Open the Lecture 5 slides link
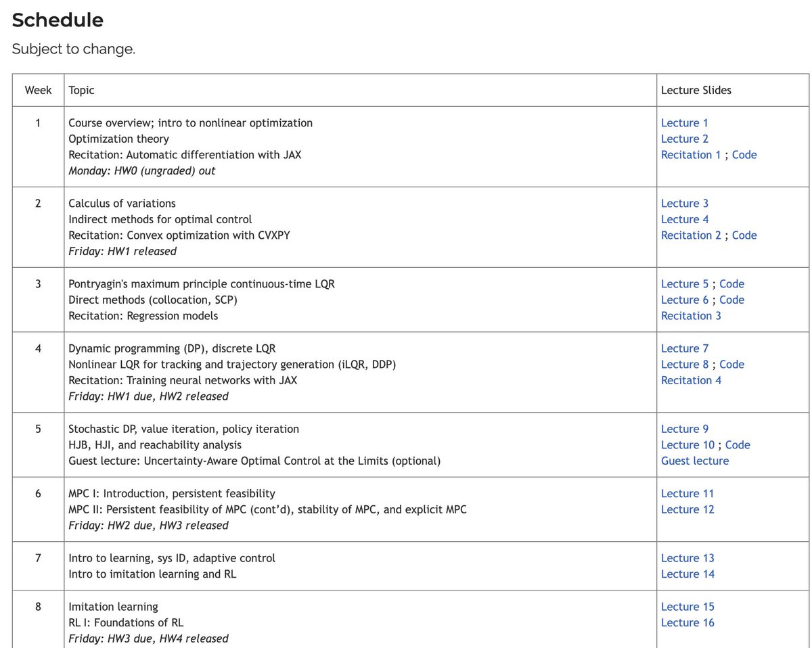 (x=685, y=284)
